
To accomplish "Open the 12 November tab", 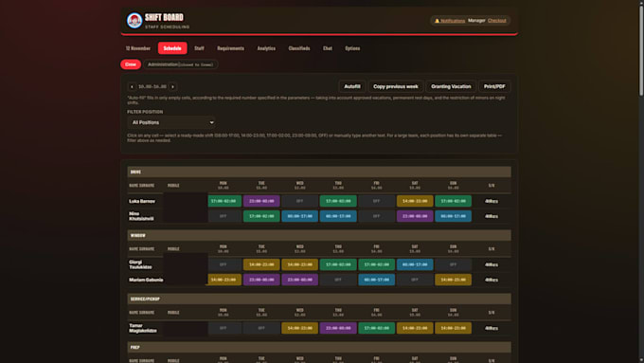I will [x=138, y=48].
